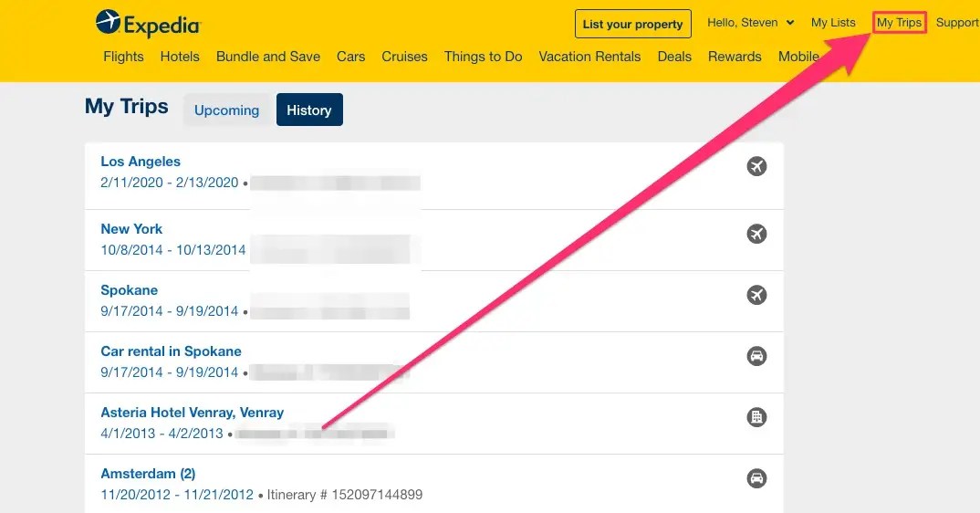
Task: Open the Support link
Action: click(x=957, y=23)
